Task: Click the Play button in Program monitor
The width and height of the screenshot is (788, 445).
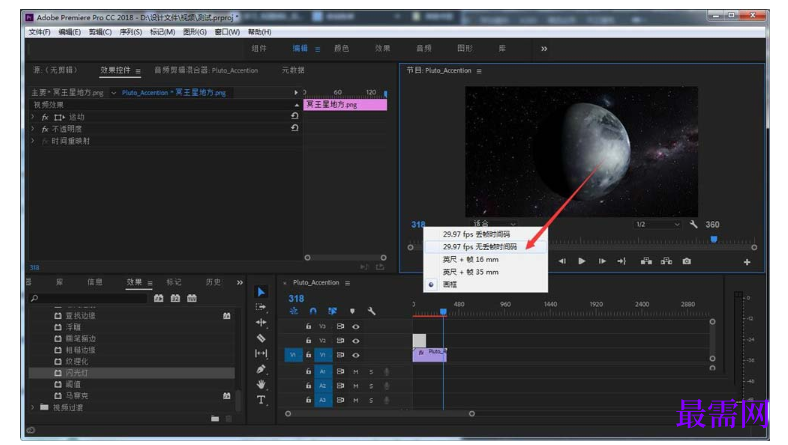Action: [x=581, y=261]
